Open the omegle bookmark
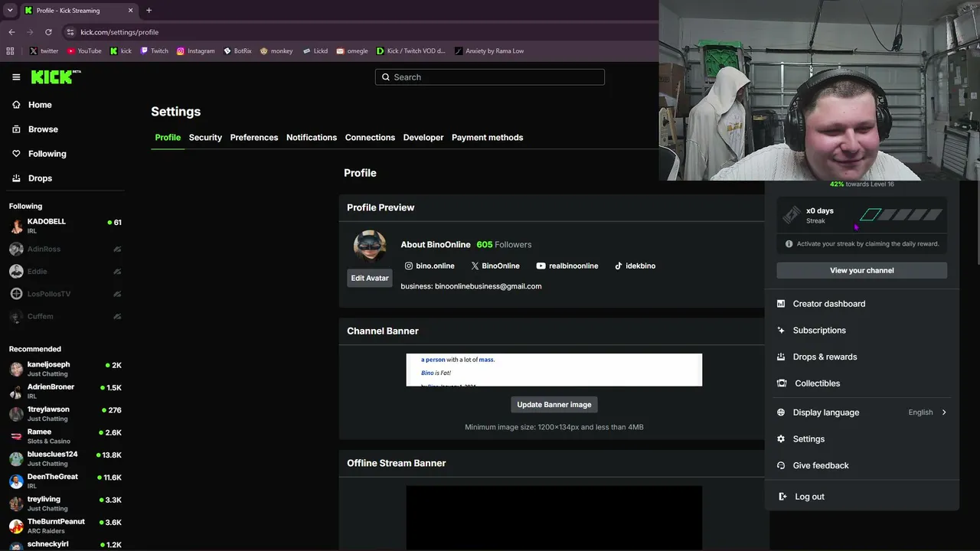 coord(352,51)
